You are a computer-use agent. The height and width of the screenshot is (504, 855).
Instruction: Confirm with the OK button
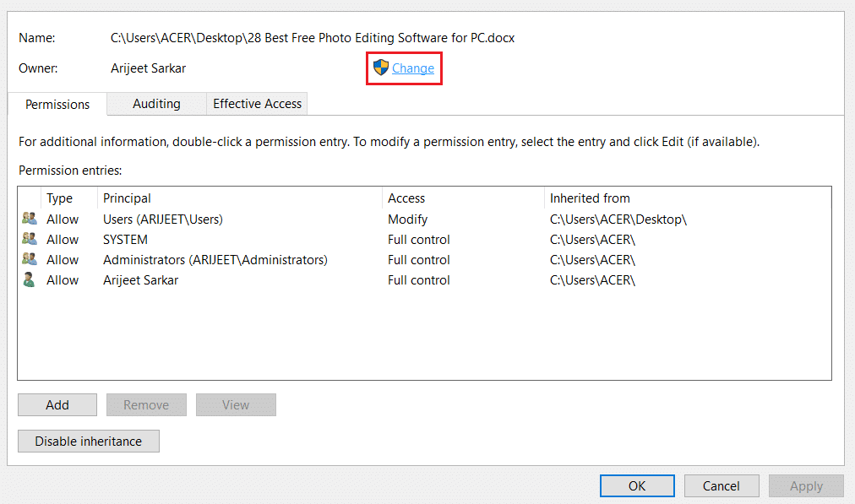coord(637,485)
